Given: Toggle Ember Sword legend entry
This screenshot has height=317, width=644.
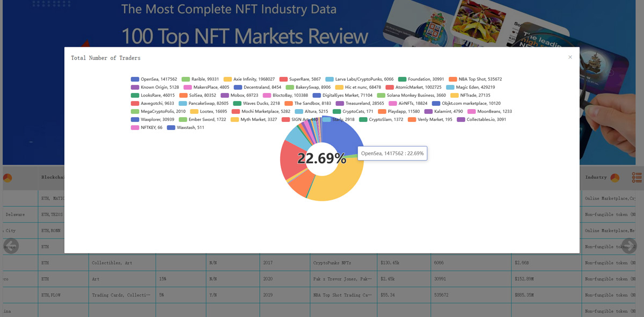Looking at the screenshot, I should coord(202,119).
